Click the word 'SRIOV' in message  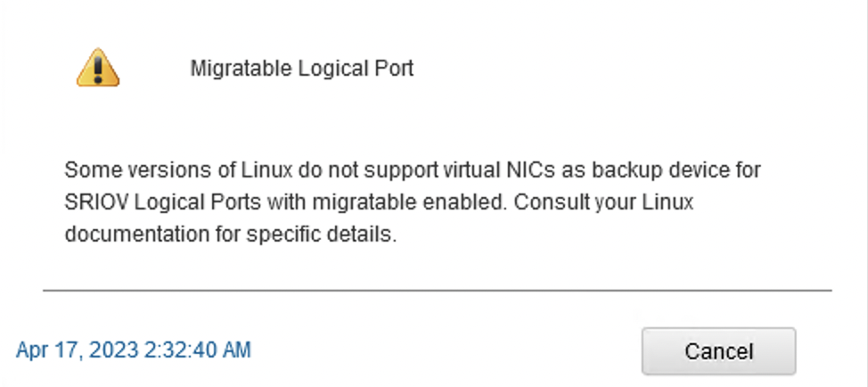point(95,202)
